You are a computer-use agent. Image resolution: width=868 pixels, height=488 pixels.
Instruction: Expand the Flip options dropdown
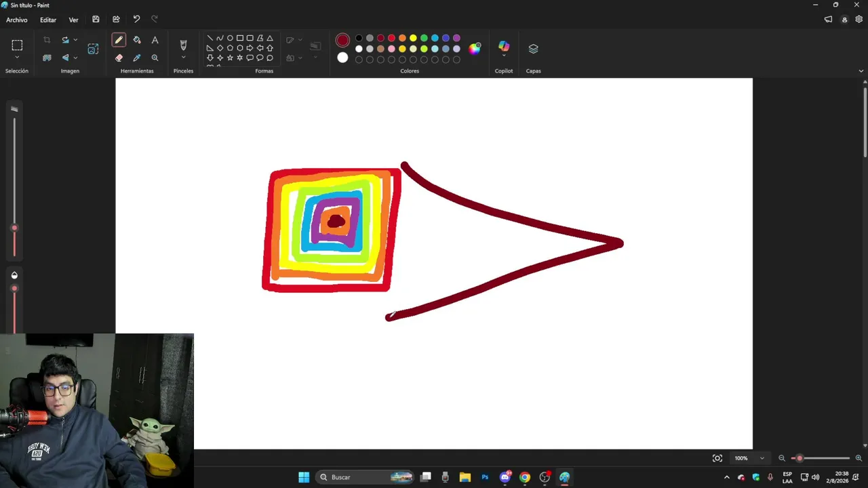click(75, 58)
